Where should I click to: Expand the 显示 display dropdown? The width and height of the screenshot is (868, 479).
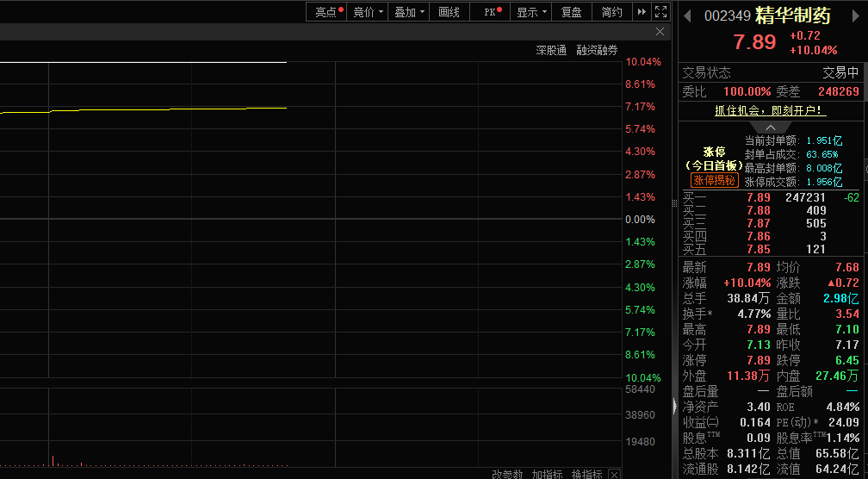[x=530, y=11]
